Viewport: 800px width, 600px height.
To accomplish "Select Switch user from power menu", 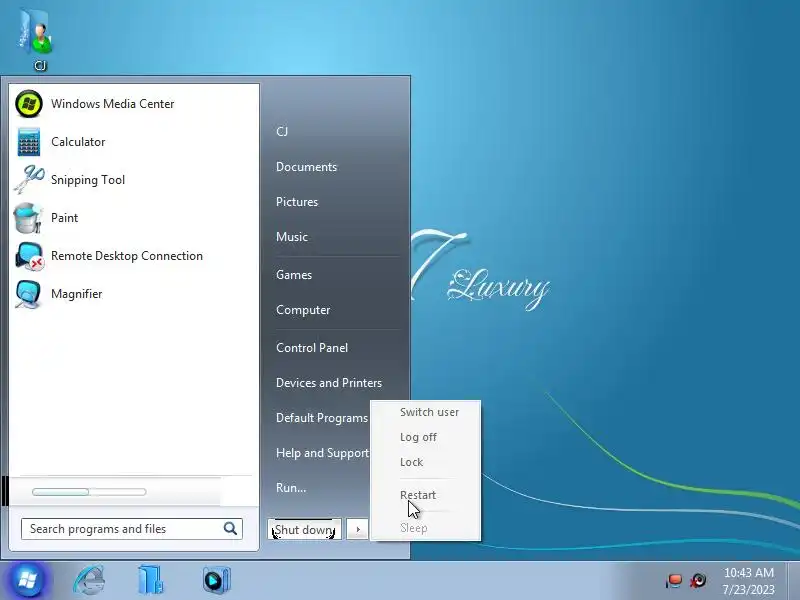I will 429,412.
